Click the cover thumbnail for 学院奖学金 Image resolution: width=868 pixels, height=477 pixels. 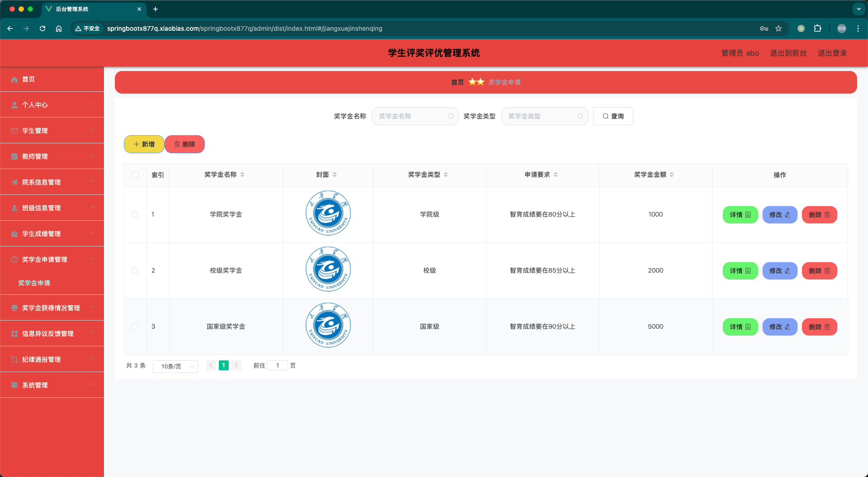(328, 213)
